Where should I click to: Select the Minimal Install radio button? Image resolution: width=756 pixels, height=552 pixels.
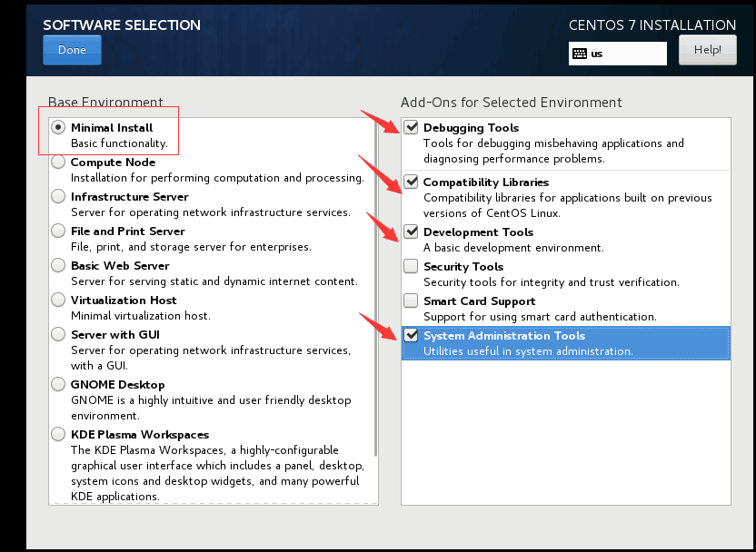coord(58,128)
